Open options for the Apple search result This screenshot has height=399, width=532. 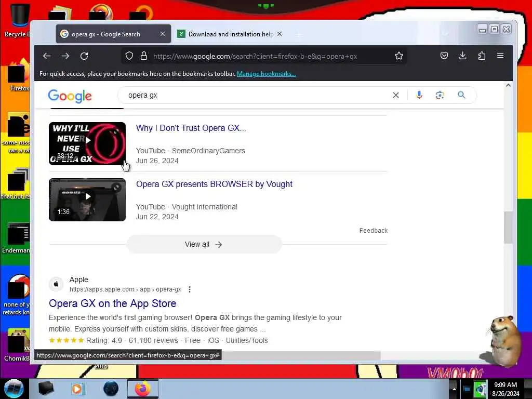click(x=190, y=289)
